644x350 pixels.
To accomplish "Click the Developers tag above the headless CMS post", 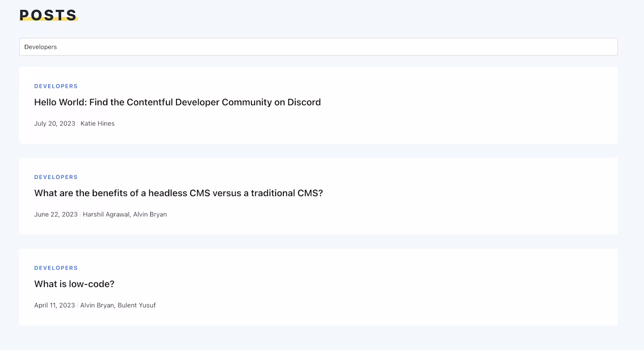I will click(x=56, y=177).
